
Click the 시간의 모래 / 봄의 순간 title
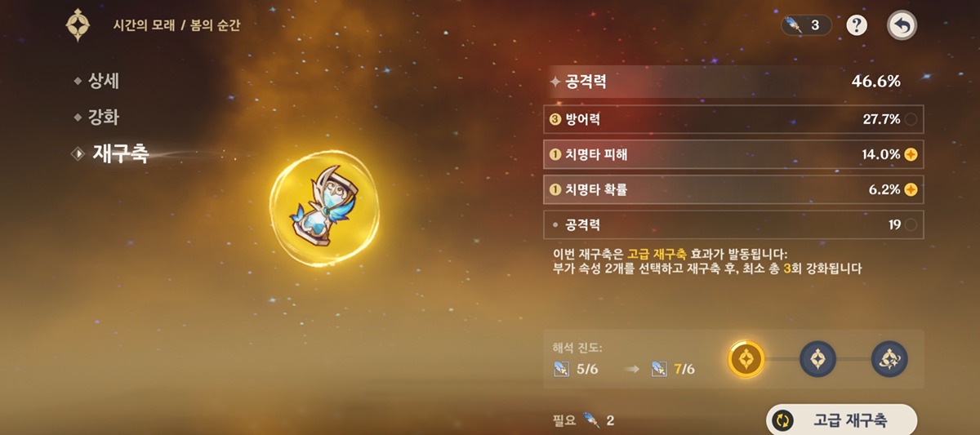tap(177, 25)
